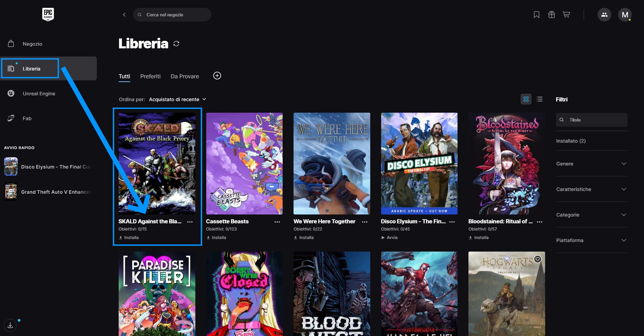Click the Epic Games logo
Viewport: 644px width, 336px height.
[48, 14]
